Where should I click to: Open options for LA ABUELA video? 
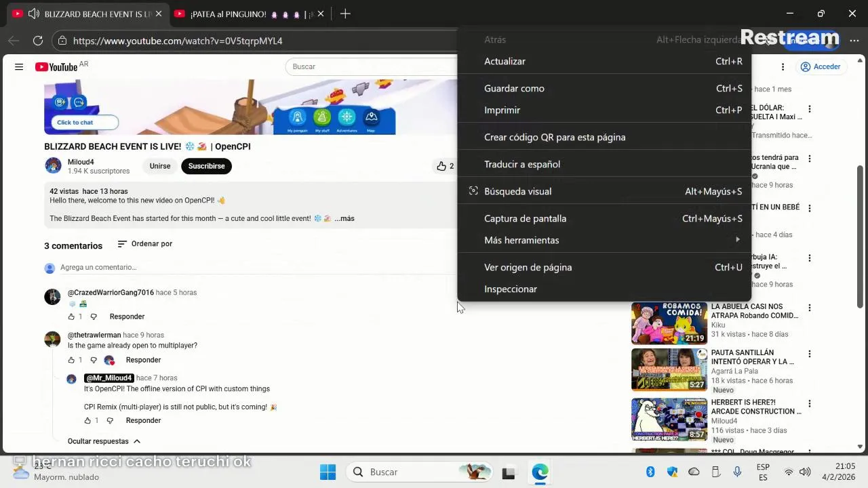(809, 308)
